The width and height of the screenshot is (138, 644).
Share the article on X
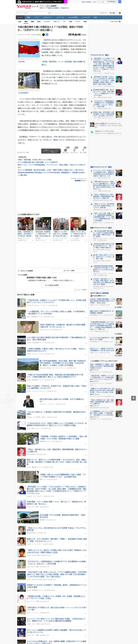pyautogui.click(x=44, y=35)
